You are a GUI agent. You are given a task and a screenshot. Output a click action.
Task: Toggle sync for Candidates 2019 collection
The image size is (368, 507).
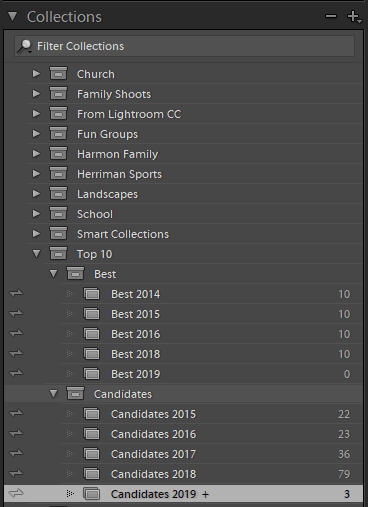pyautogui.click(x=16, y=493)
